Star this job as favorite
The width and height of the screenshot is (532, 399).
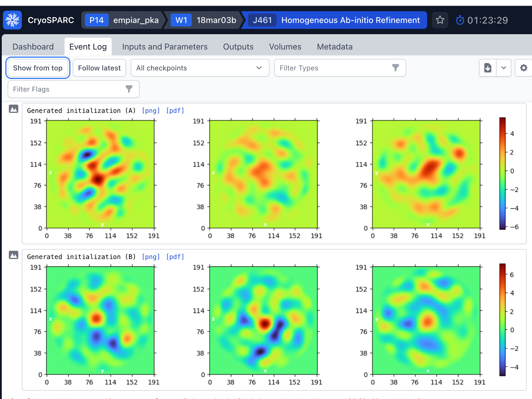coord(440,20)
